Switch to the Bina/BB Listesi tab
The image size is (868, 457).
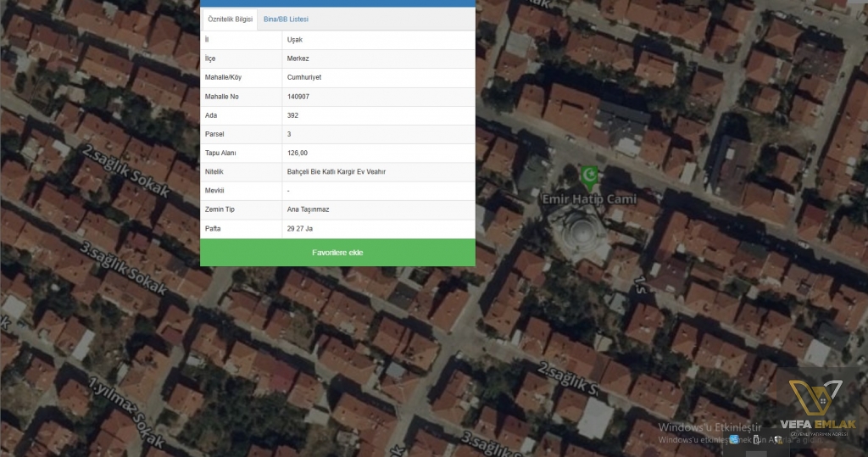click(x=286, y=20)
